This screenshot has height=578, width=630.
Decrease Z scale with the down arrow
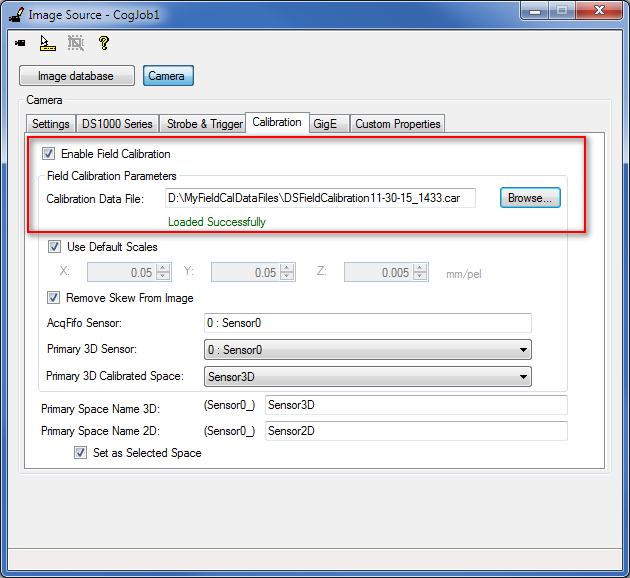419,276
